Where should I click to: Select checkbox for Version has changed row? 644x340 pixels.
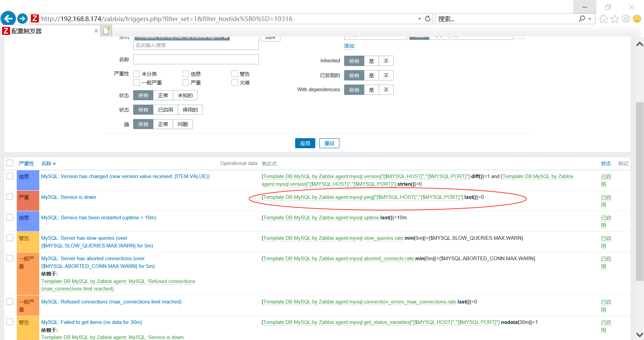point(10,176)
